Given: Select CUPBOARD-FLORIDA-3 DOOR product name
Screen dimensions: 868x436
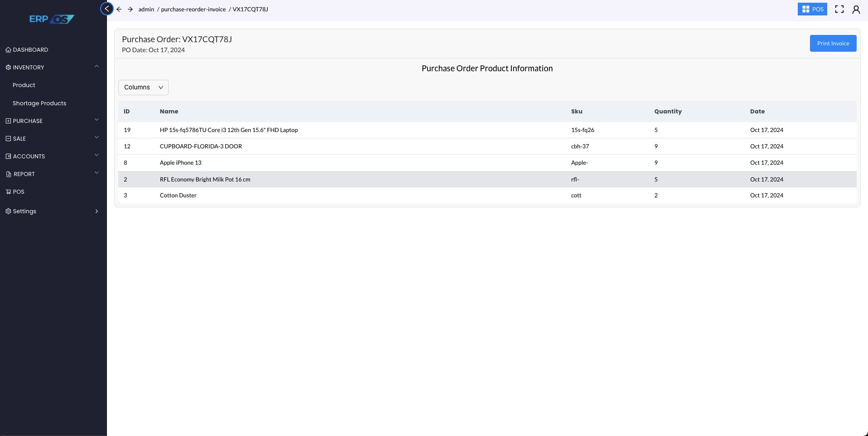Looking at the screenshot, I should coord(201,147).
